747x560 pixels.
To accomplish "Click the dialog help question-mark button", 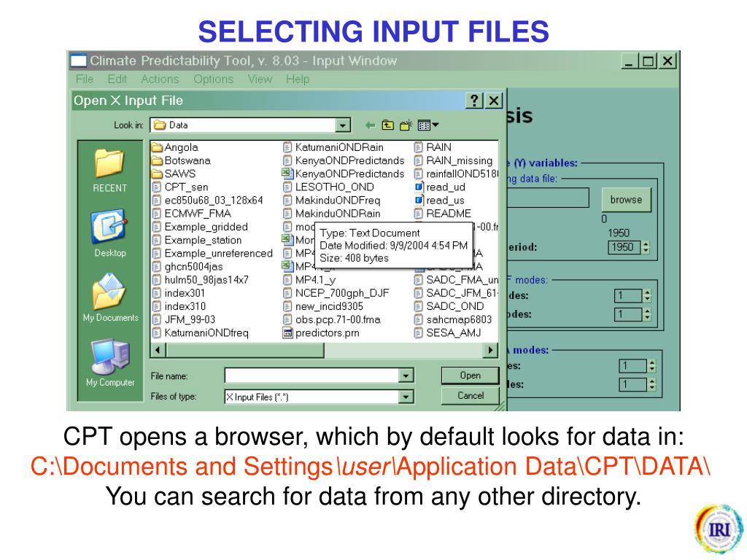I will click(474, 101).
